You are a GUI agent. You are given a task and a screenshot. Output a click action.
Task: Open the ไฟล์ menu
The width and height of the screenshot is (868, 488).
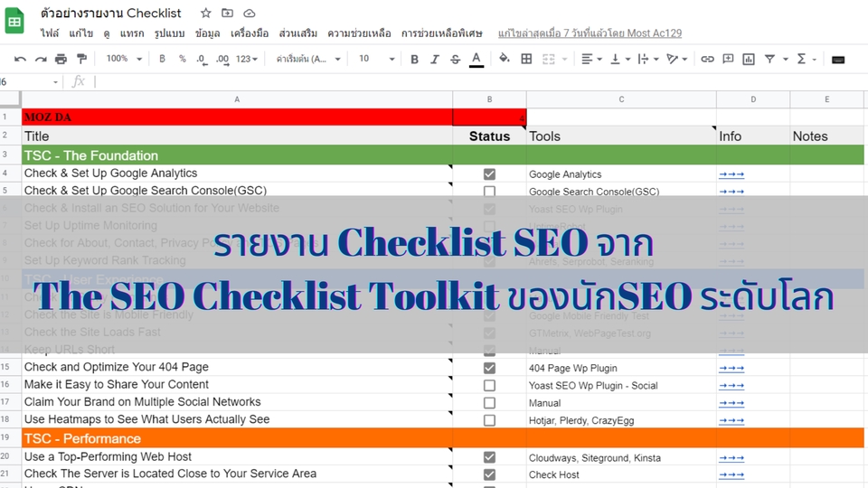coord(49,33)
